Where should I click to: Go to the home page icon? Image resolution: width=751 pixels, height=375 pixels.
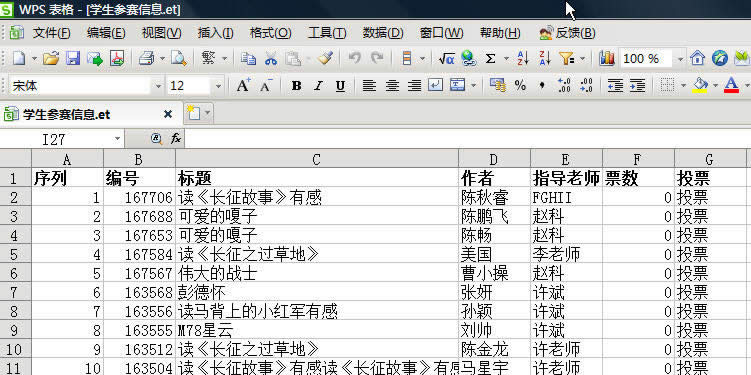tap(697, 58)
